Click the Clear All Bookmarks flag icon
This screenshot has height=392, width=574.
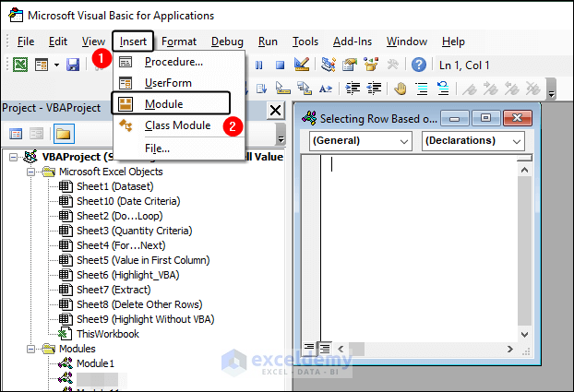[x=533, y=89]
